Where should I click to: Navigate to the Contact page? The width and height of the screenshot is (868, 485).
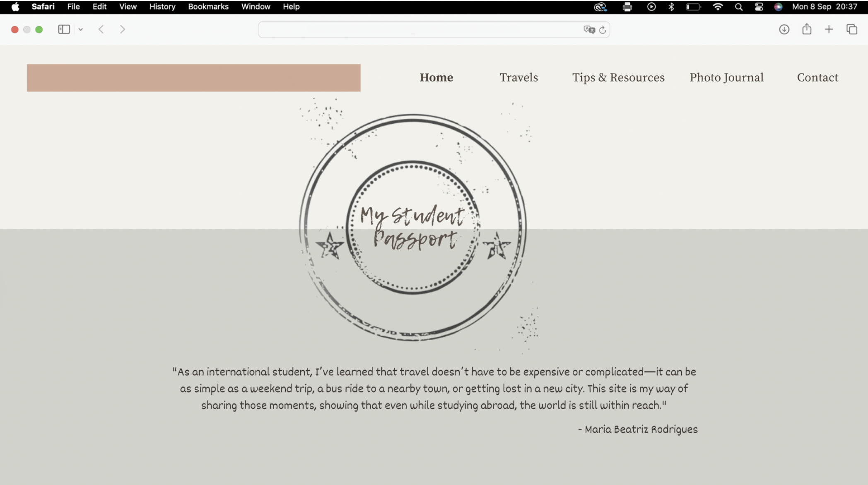tap(817, 77)
